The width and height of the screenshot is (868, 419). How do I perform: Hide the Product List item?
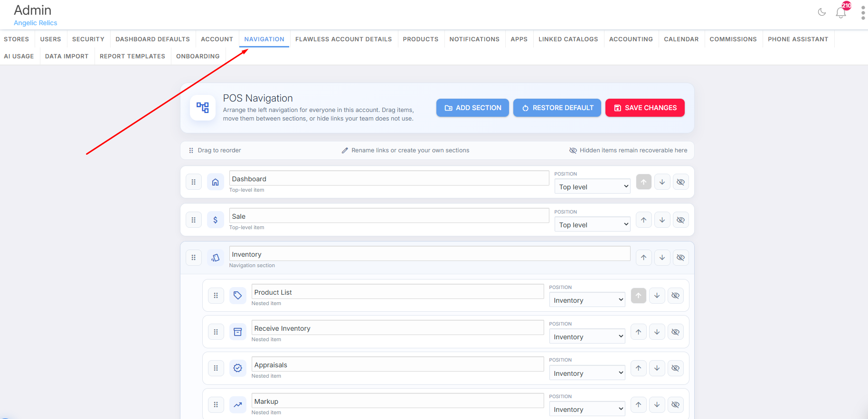tap(676, 296)
